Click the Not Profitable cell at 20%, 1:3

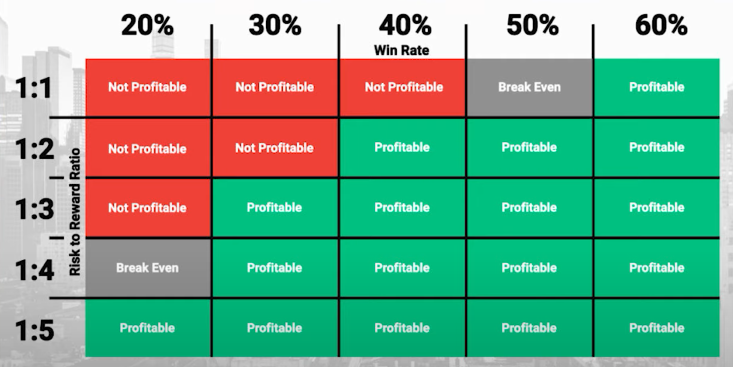(148, 208)
